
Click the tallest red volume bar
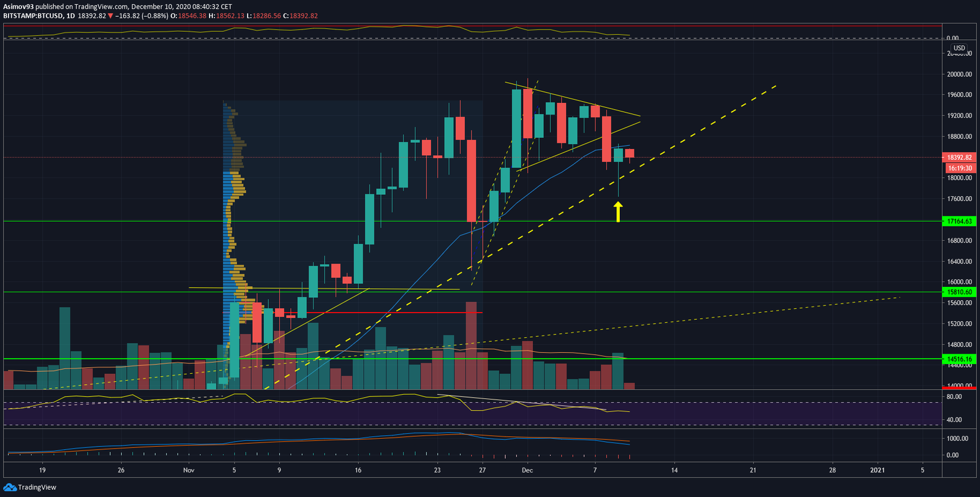click(x=471, y=345)
